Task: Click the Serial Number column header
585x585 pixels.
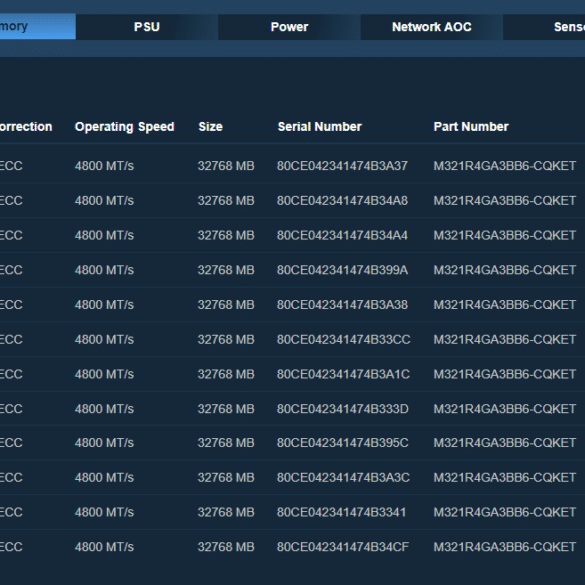Action: (320, 127)
